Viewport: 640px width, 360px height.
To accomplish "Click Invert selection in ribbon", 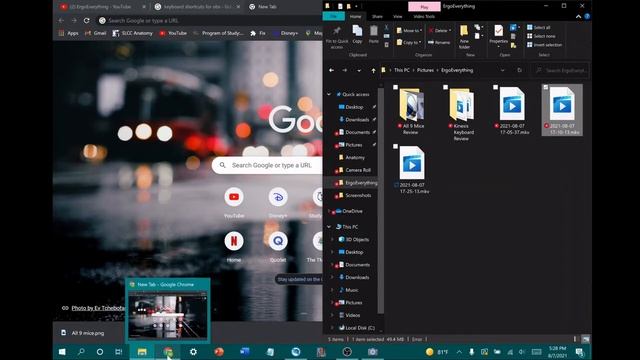I will click(x=544, y=45).
